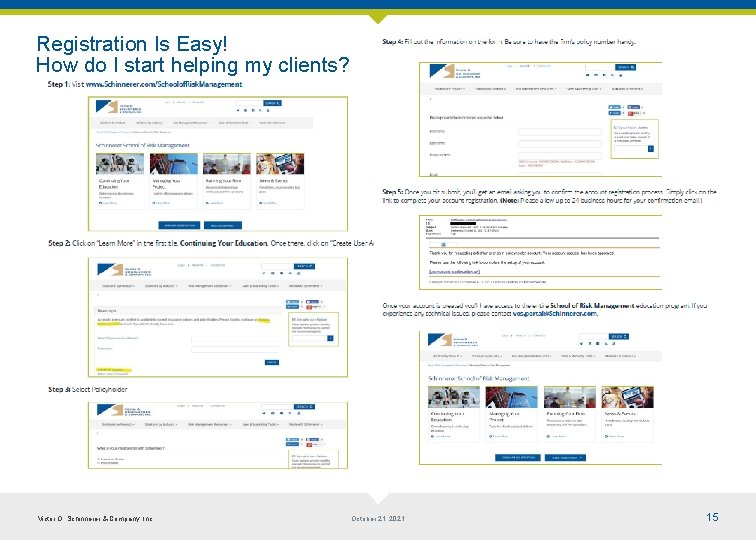Open News & Events tile image, Step 1 screenshot

pyautogui.click(x=280, y=164)
